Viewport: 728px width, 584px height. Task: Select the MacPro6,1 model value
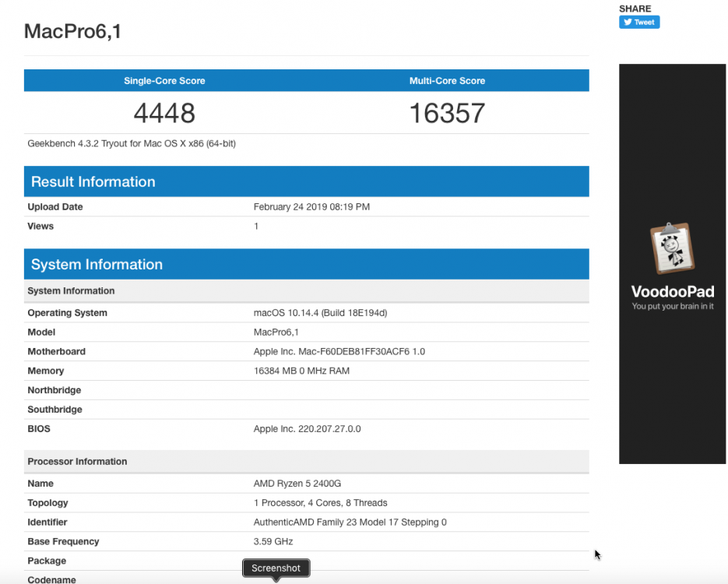point(276,332)
